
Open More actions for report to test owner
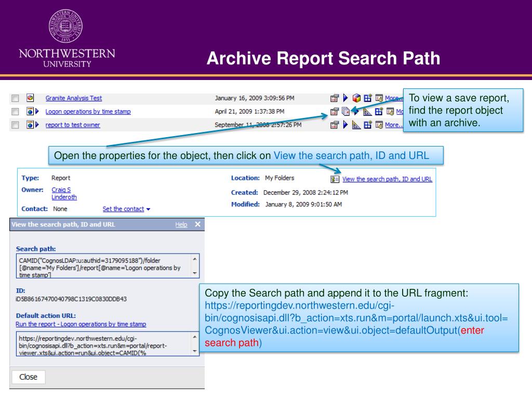(x=394, y=125)
